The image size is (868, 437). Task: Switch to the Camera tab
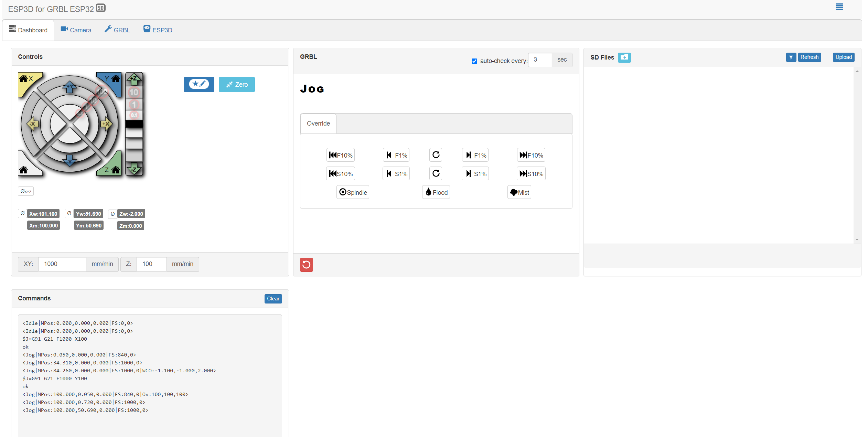(76, 30)
